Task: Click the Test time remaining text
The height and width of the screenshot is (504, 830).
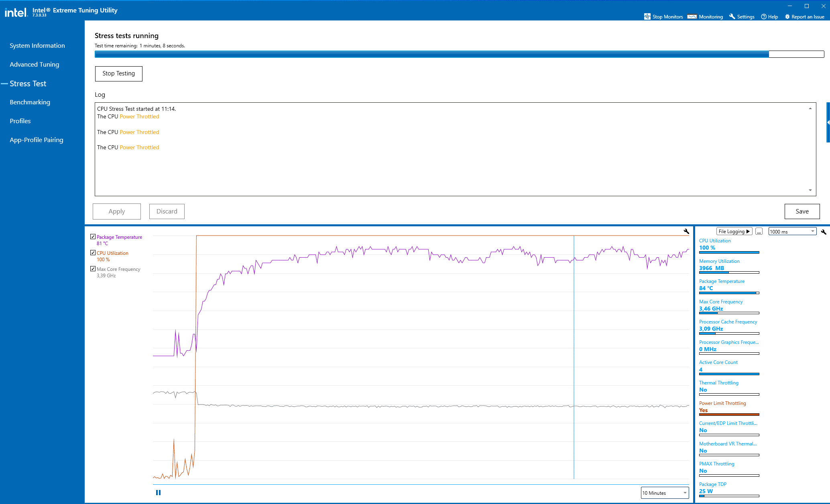Action: pyautogui.click(x=140, y=46)
